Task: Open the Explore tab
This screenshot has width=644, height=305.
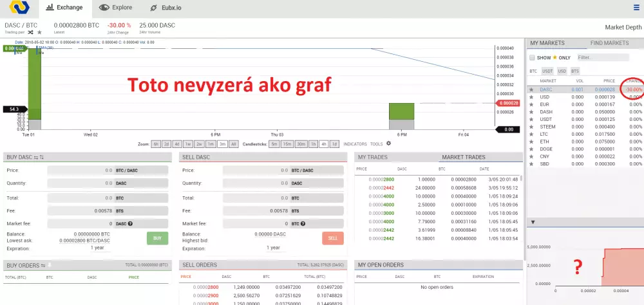Action: (116, 8)
